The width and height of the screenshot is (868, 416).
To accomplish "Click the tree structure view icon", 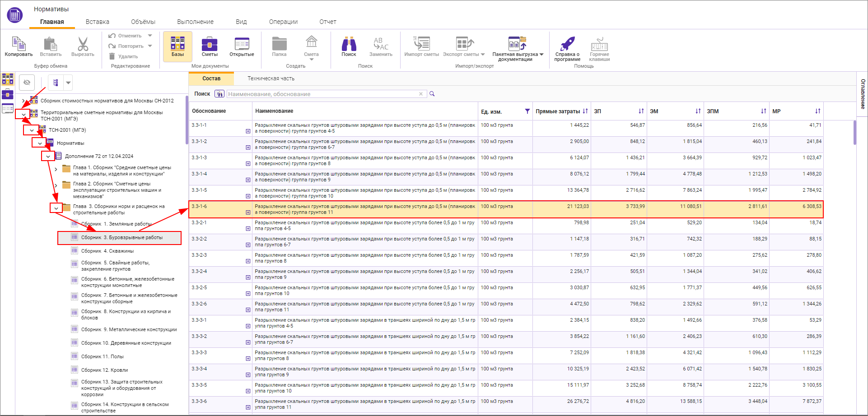I will pyautogui.click(x=56, y=83).
